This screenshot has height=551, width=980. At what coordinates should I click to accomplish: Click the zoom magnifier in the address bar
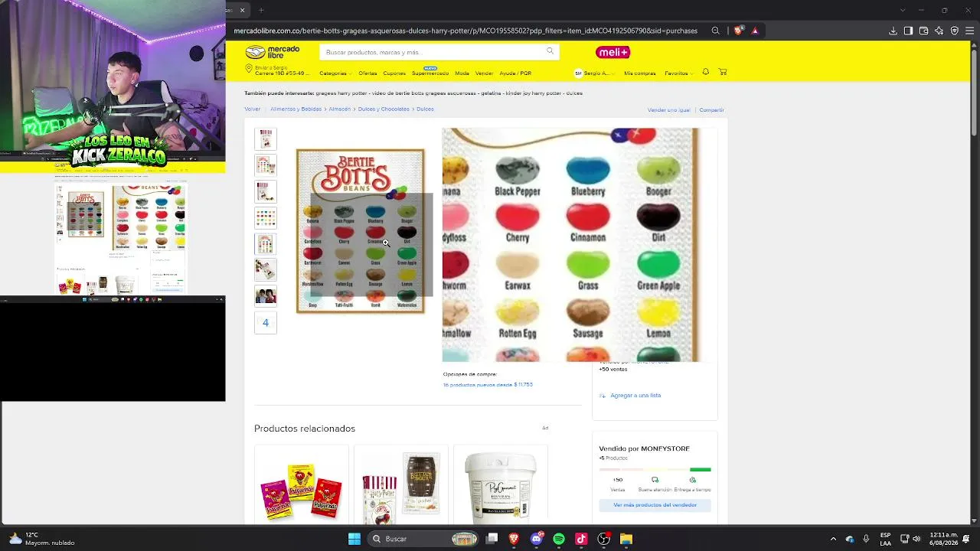pos(715,31)
